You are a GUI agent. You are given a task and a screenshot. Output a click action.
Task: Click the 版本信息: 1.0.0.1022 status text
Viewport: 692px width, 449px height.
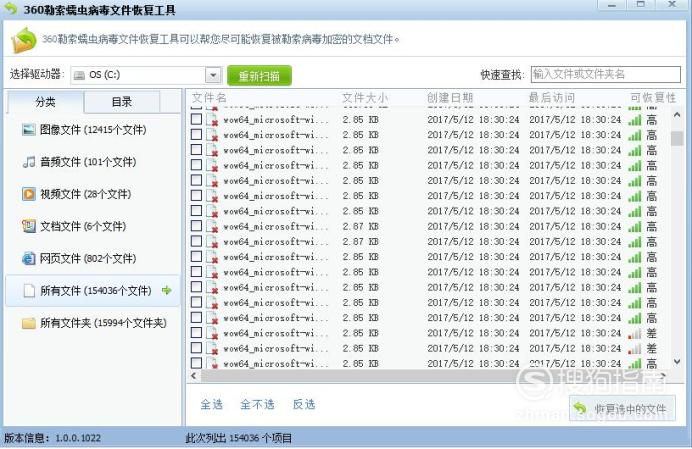point(52,438)
